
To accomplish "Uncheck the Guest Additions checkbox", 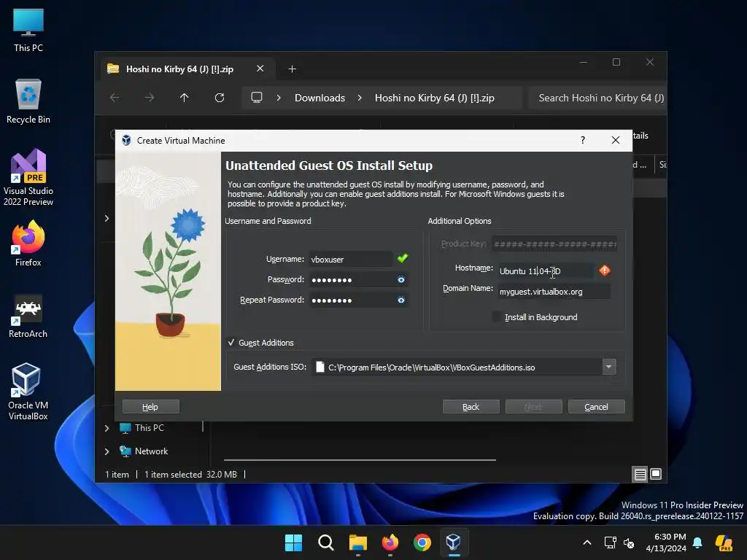I will click(x=231, y=343).
